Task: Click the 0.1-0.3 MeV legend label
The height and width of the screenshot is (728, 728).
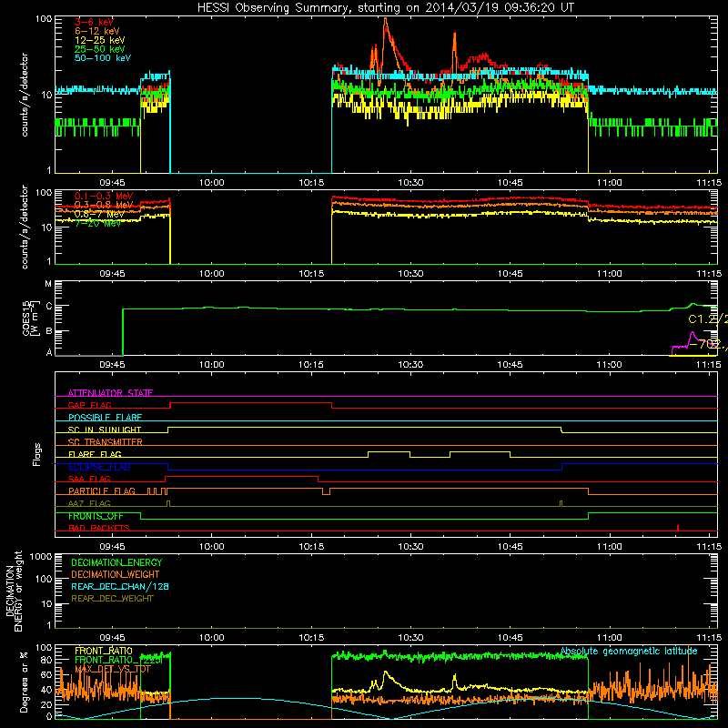Action: (x=104, y=196)
